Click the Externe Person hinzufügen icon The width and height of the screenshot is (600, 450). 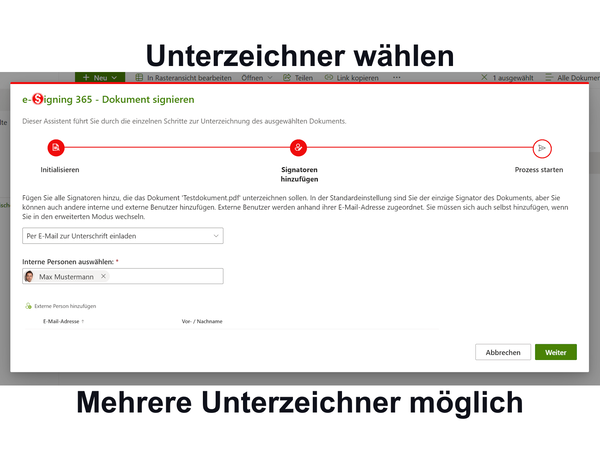28,305
